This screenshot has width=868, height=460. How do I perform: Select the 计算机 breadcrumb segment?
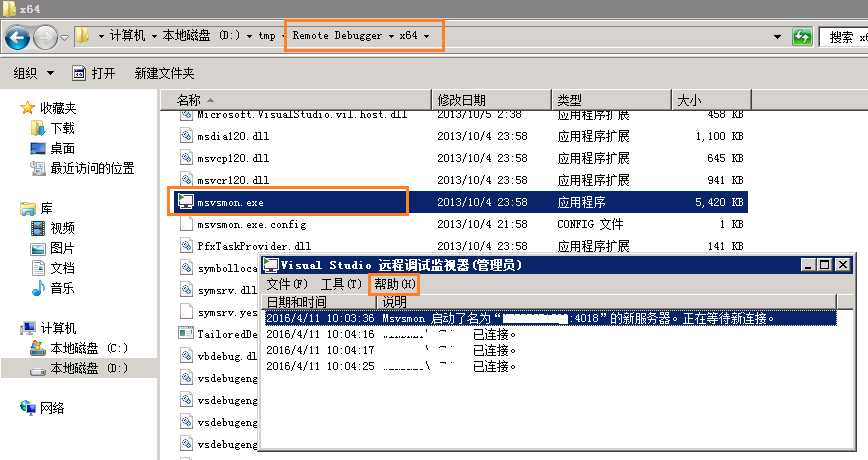click(x=127, y=36)
